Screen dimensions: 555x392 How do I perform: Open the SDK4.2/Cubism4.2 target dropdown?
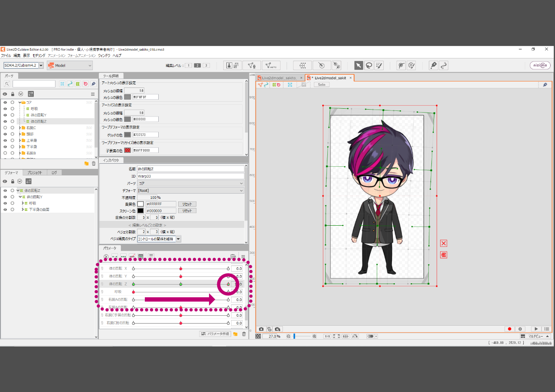point(24,65)
